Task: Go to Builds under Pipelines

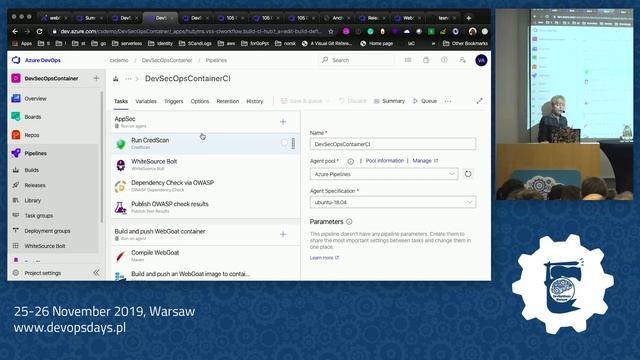Action: pos(31,170)
